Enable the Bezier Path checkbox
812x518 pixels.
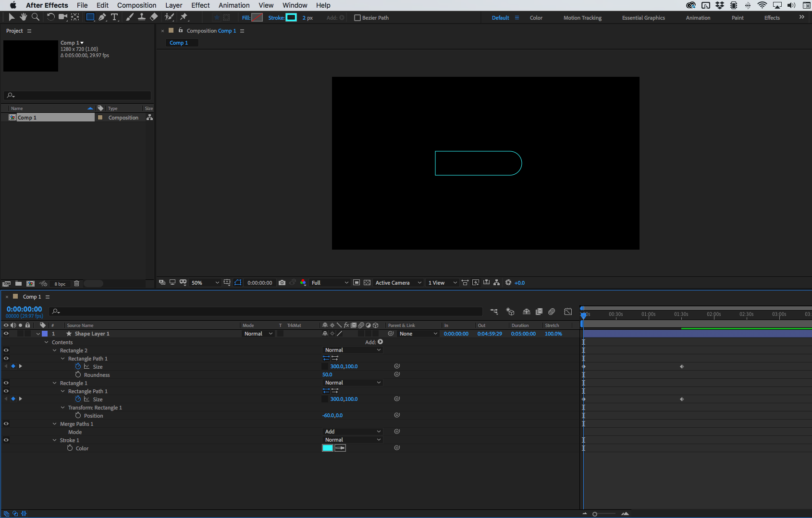[357, 17]
